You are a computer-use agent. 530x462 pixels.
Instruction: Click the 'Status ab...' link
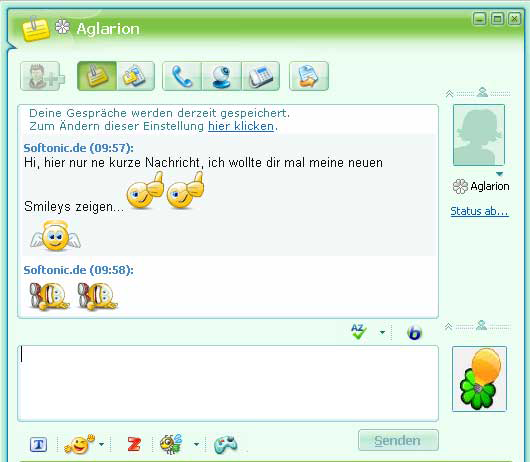click(479, 211)
